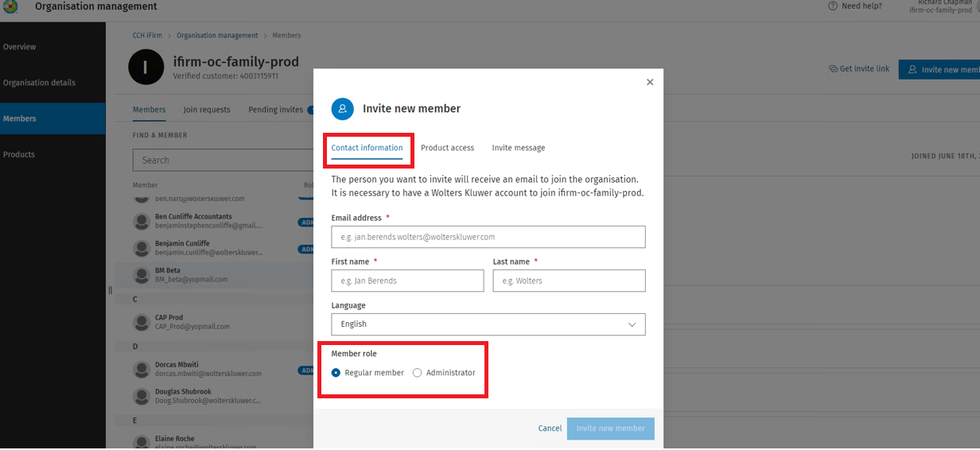Click the CCH iFirm breadcrumb link
980x450 pixels.
click(148, 36)
